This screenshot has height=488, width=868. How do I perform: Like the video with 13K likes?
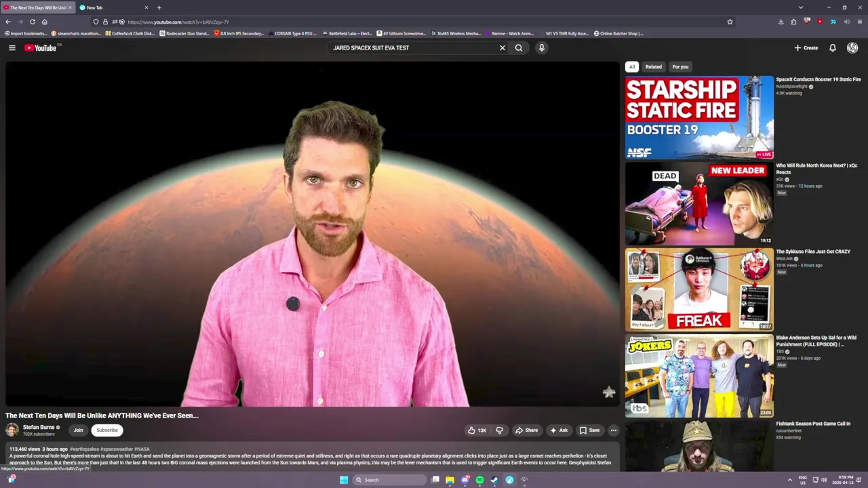coord(477,430)
